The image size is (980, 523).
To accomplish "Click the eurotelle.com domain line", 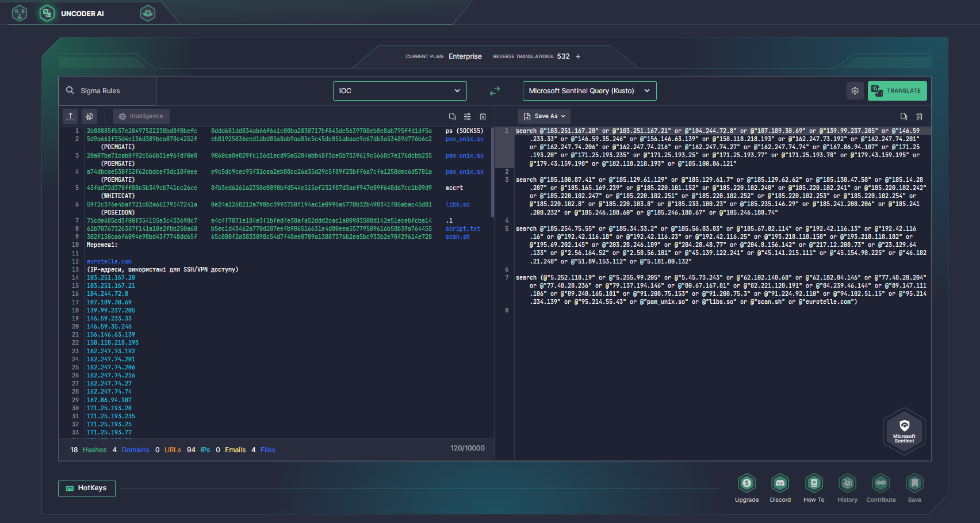I will tap(109, 261).
